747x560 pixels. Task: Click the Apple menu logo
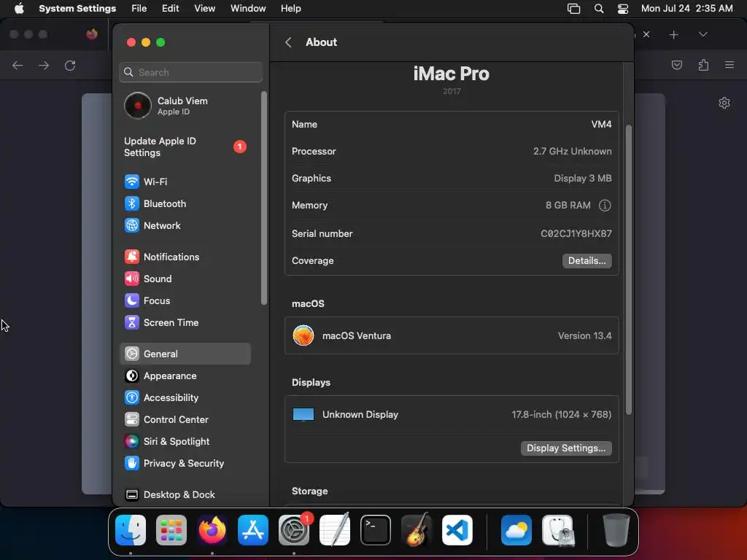19,9
